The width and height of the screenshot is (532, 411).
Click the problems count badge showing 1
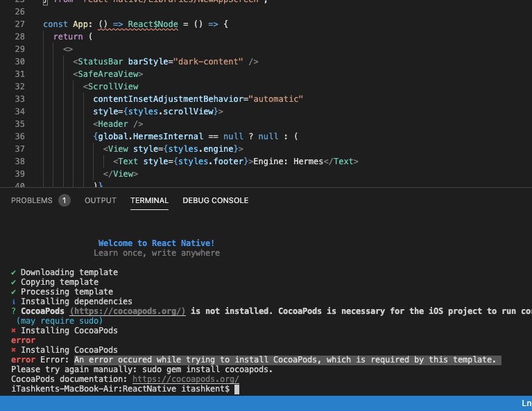[64, 200]
